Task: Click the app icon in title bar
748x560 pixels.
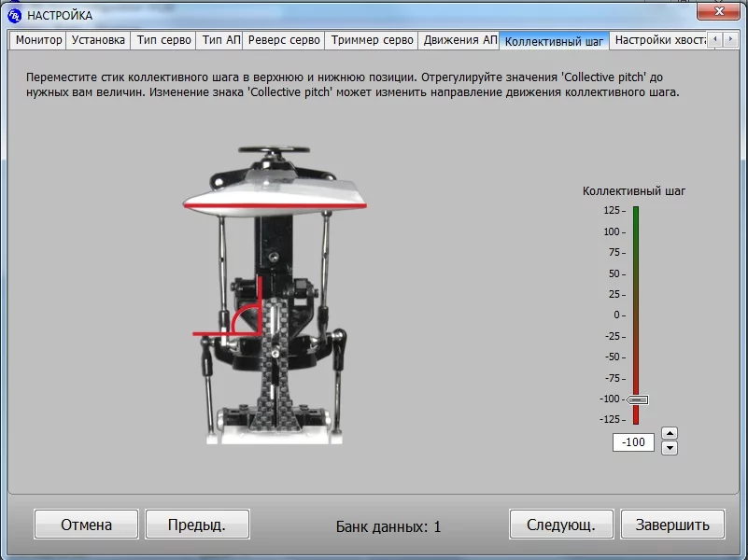Action: [14, 15]
